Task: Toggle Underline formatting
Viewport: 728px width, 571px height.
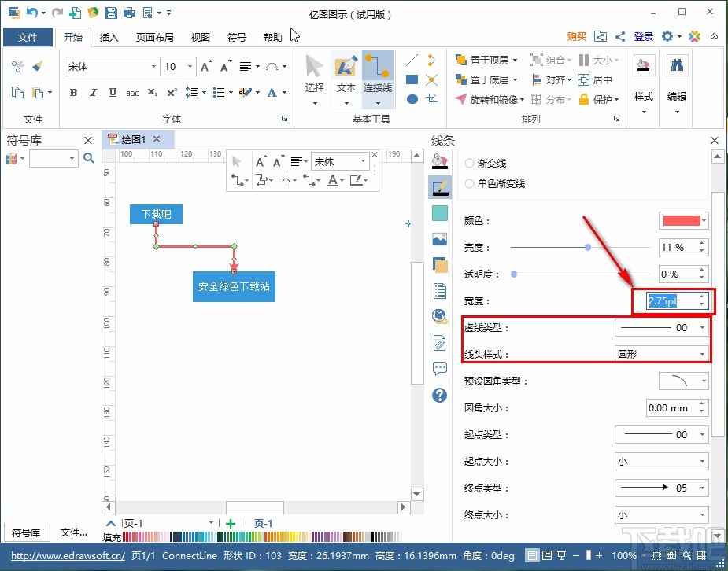Action: (x=113, y=92)
